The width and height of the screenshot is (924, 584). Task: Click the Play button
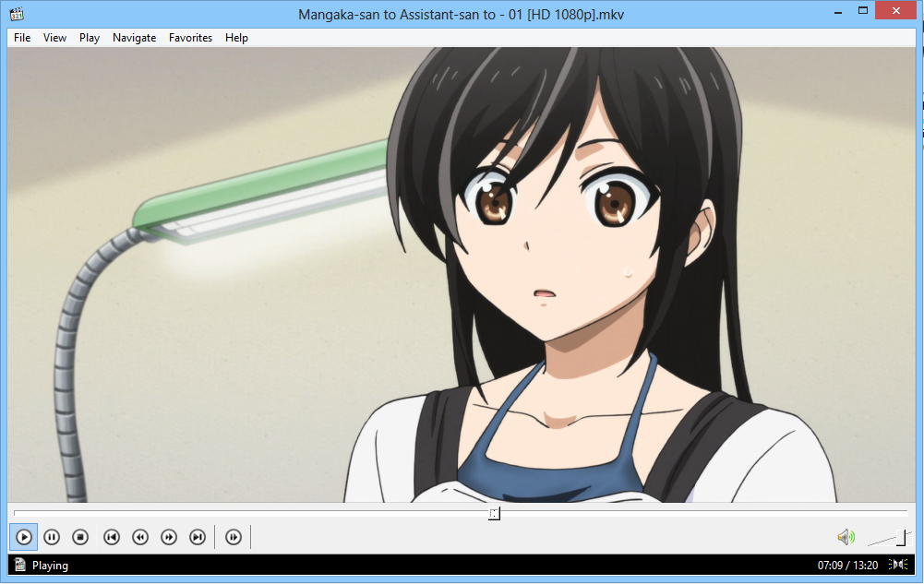[24, 537]
